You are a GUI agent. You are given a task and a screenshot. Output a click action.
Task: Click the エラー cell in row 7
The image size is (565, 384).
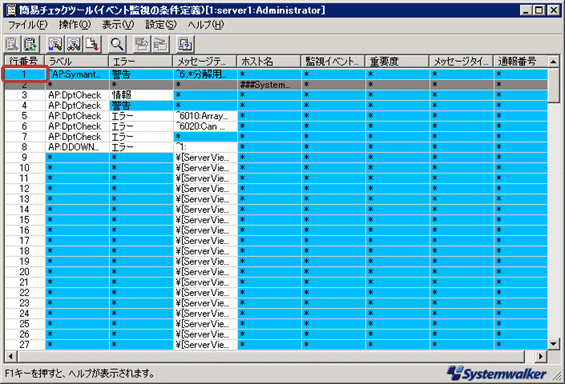coord(141,137)
